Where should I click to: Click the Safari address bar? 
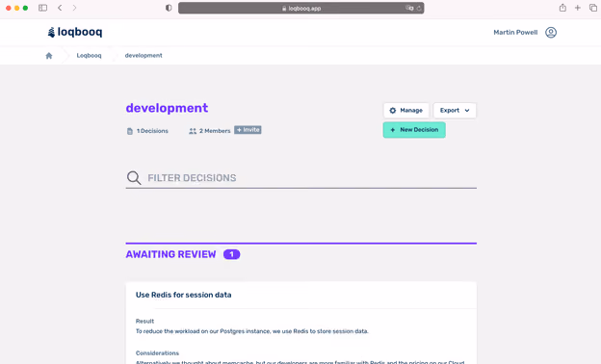[x=300, y=8]
